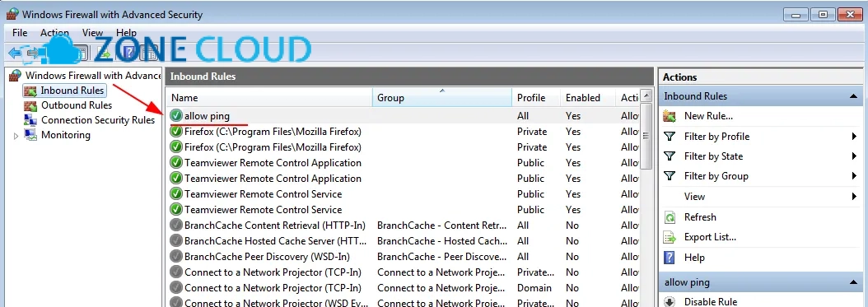868x307 pixels.
Task: Click the Refresh icon in Actions pane
Action: (x=670, y=217)
